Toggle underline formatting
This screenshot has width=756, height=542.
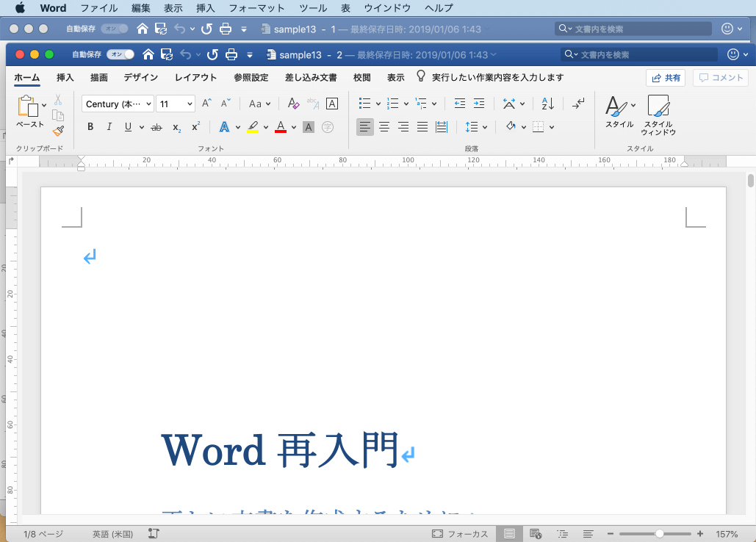(128, 127)
